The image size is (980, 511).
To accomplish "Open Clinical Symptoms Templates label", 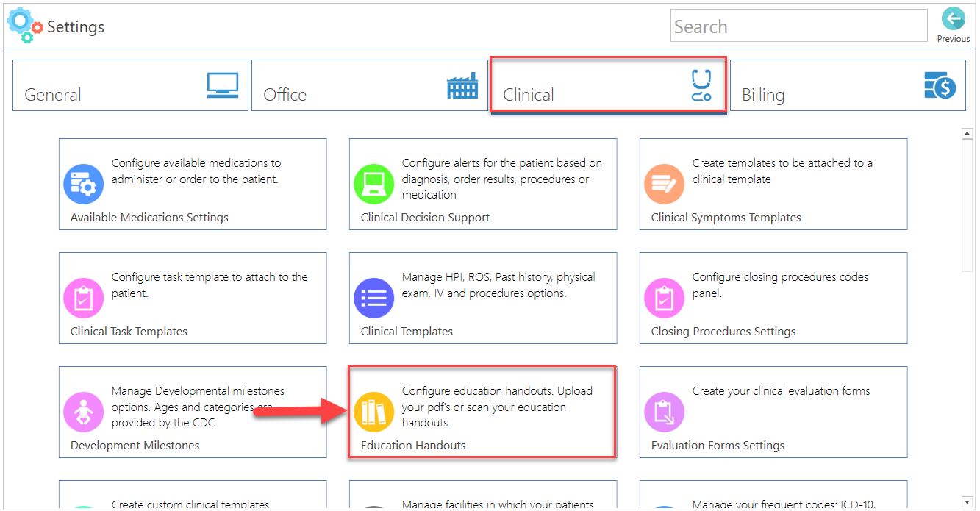I will click(x=726, y=218).
